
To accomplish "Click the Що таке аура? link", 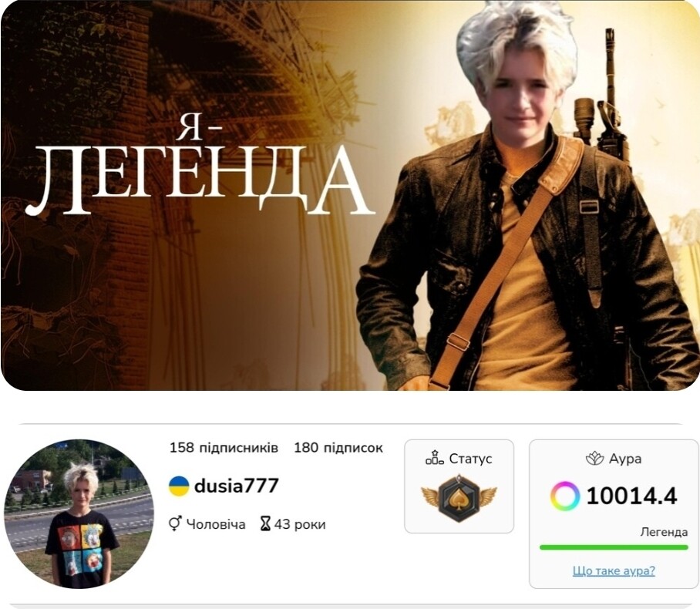I will [614, 570].
